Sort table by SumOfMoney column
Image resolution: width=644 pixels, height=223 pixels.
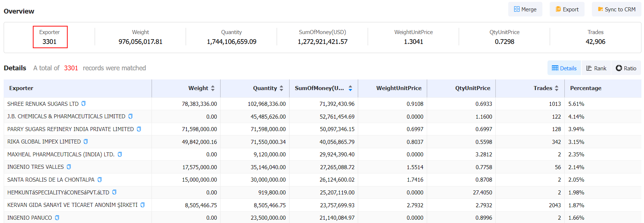(x=350, y=88)
